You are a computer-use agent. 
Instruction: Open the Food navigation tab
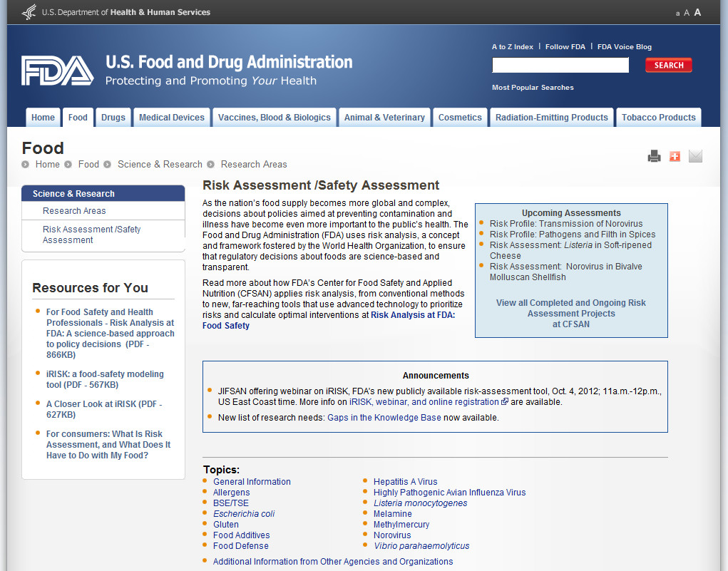pyautogui.click(x=78, y=118)
